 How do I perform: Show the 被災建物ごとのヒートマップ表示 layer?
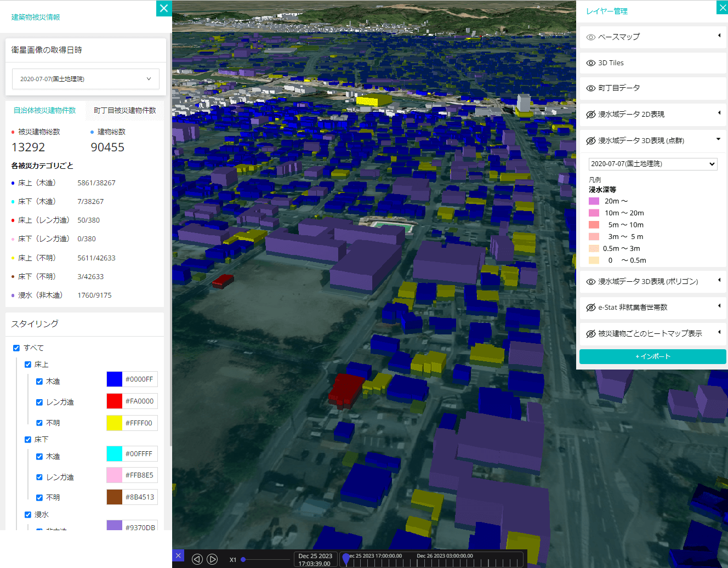click(591, 334)
